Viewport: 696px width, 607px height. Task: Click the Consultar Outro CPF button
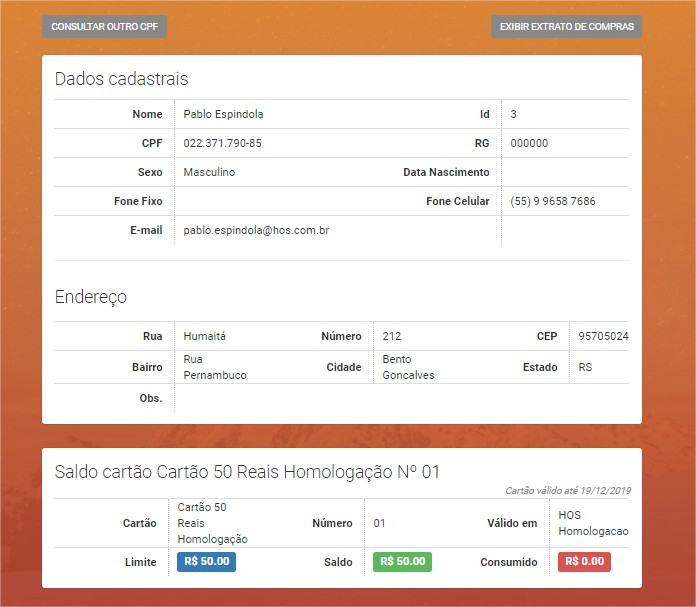coord(104,27)
